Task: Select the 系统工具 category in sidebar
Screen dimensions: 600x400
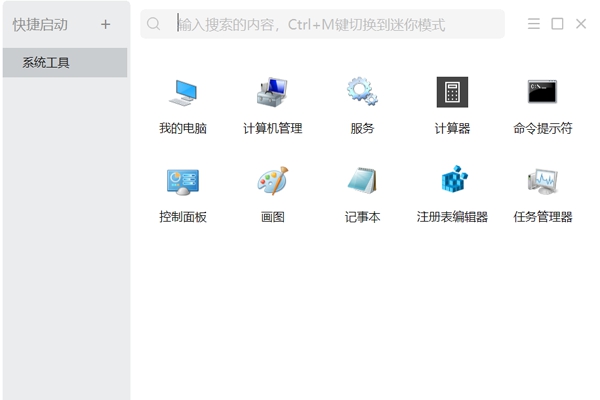Action: [65, 63]
